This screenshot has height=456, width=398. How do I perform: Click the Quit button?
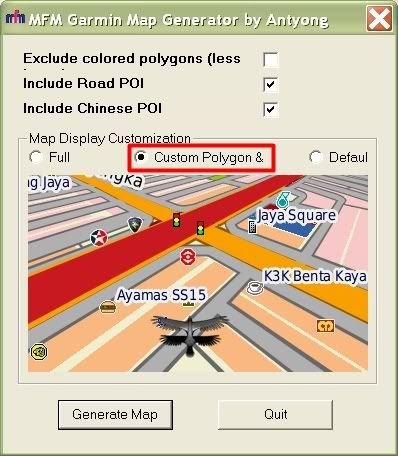tap(275, 415)
